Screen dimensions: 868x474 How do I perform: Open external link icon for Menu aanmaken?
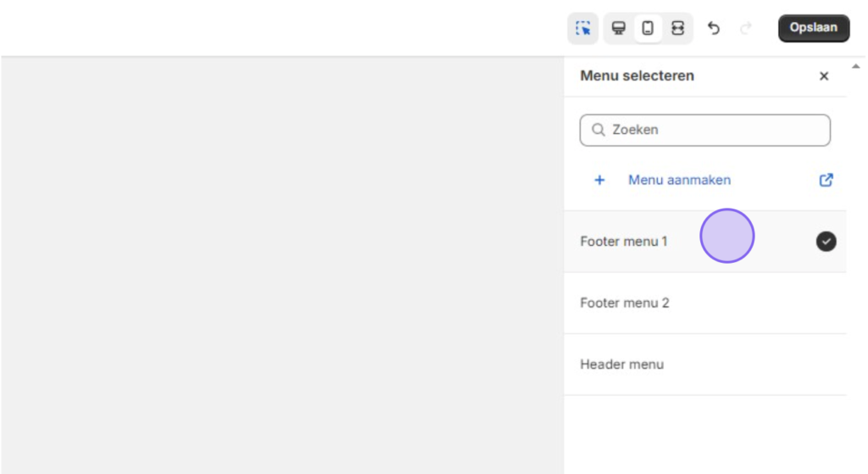click(826, 180)
